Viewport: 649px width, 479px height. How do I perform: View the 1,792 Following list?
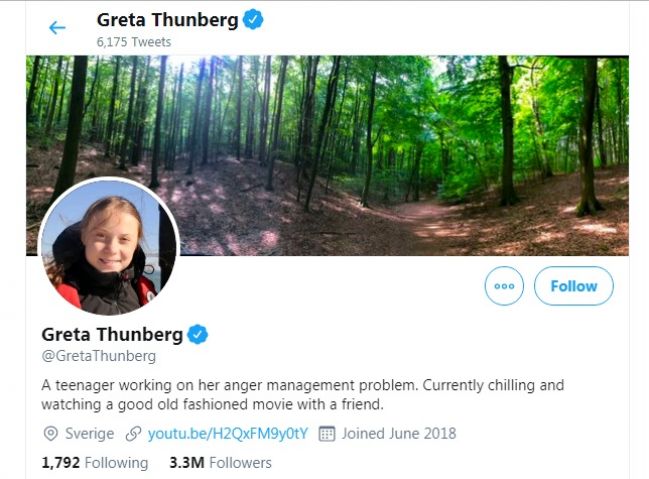tap(94, 463)
